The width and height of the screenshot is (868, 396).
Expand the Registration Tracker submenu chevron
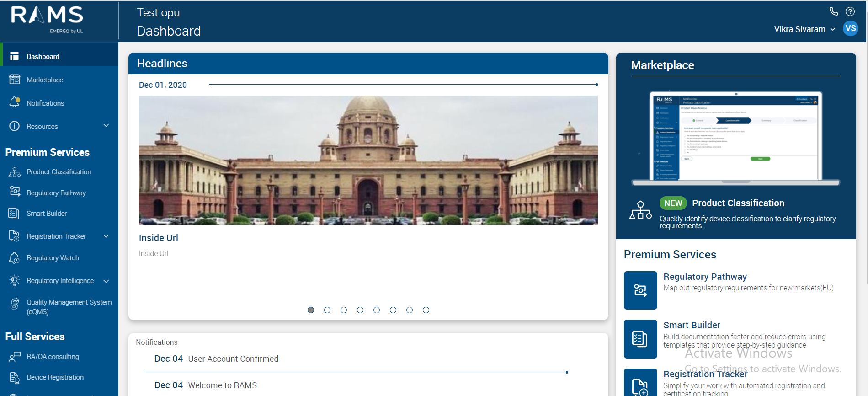click(106, 236)
